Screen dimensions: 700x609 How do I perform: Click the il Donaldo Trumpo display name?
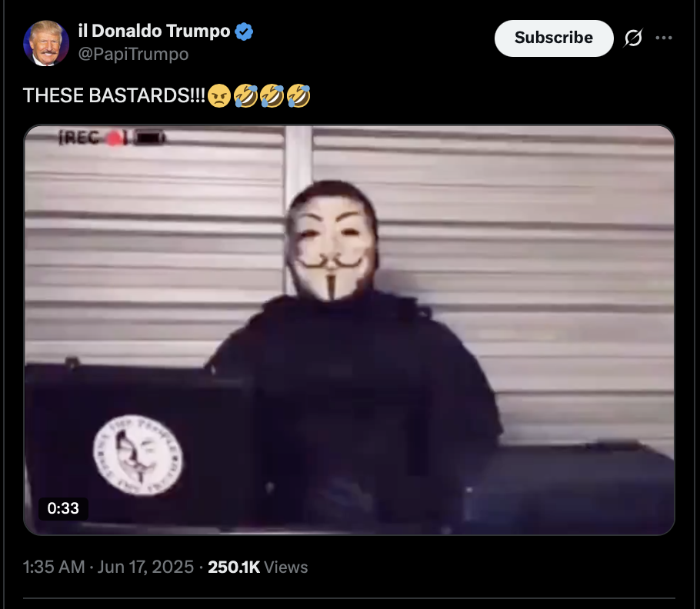pyautogui.click(x=154, y=32)
